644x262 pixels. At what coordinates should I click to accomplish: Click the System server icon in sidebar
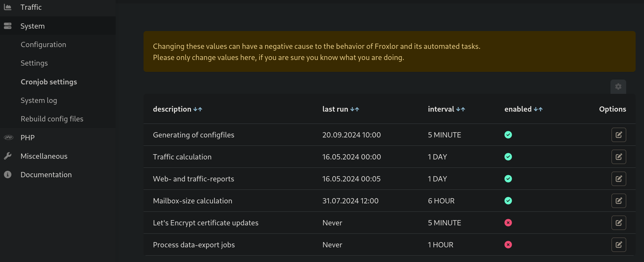coord(8,26)
